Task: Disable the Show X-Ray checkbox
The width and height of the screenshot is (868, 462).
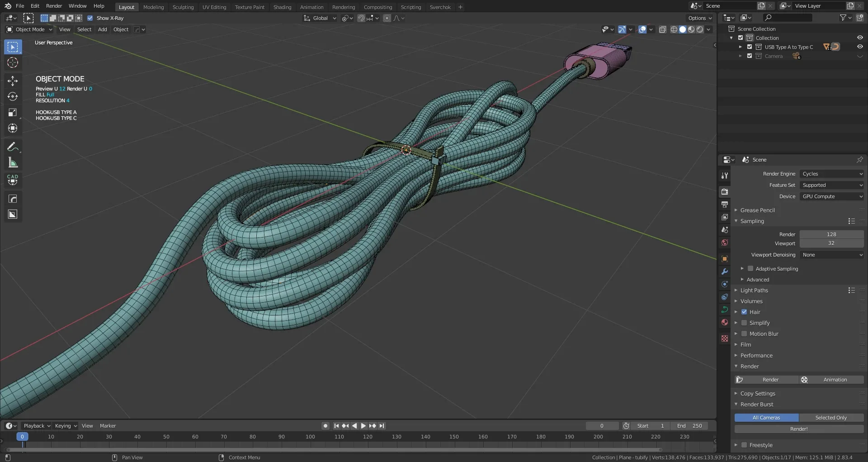Action: pyautogui.click(x=90, y=18)
